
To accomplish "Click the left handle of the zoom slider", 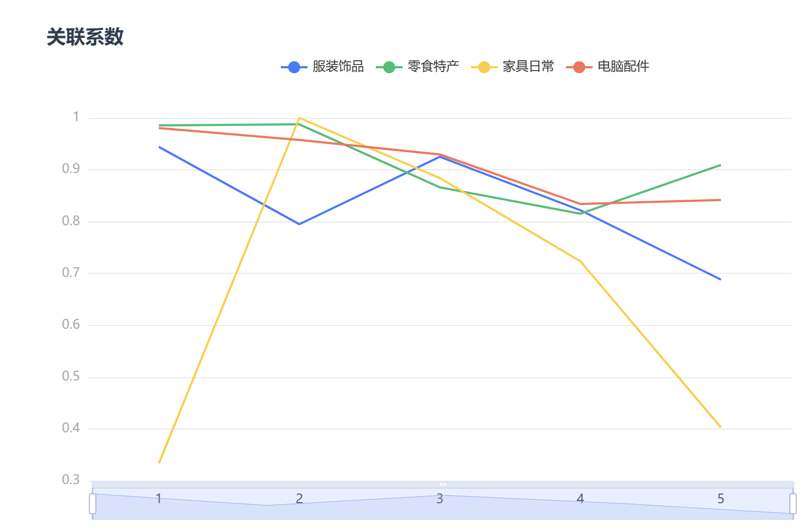I will coord(92,504).
